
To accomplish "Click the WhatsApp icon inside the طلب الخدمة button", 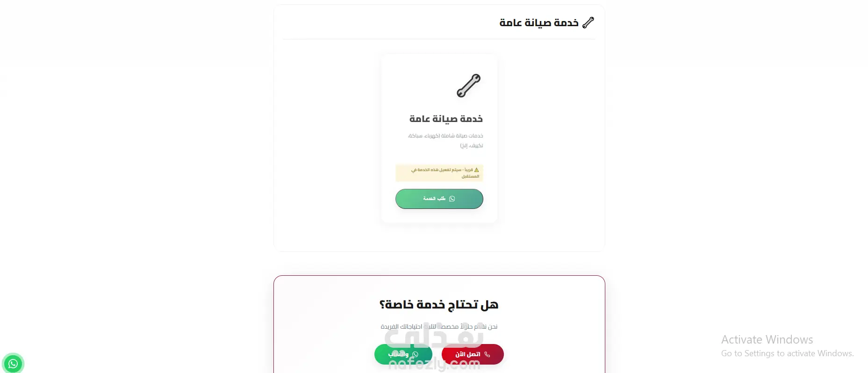I will [452, 199].
